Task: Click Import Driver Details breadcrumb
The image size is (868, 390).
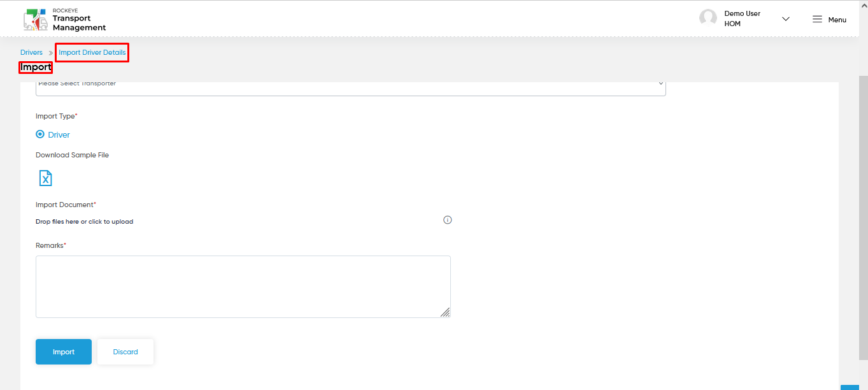Action: [92, 52]
